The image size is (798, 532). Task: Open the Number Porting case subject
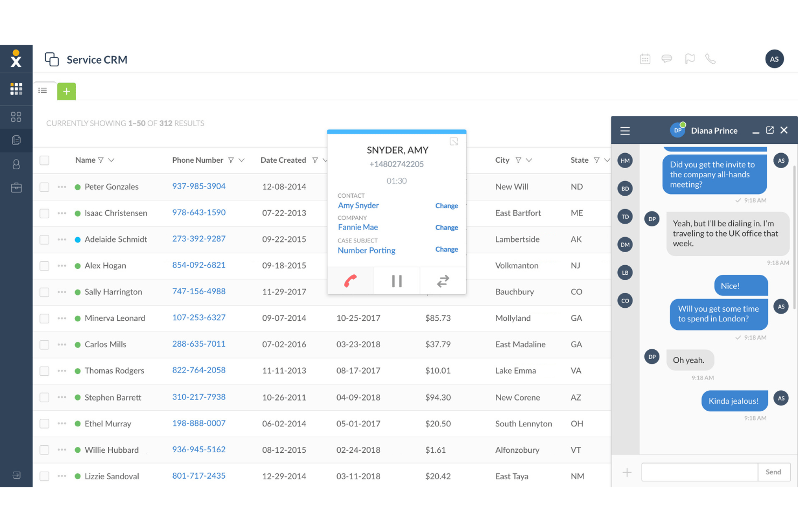pos(367,251)
